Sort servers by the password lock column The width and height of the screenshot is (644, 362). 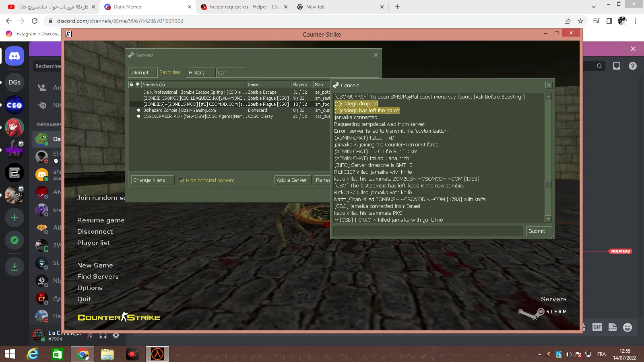pos(131,84)
